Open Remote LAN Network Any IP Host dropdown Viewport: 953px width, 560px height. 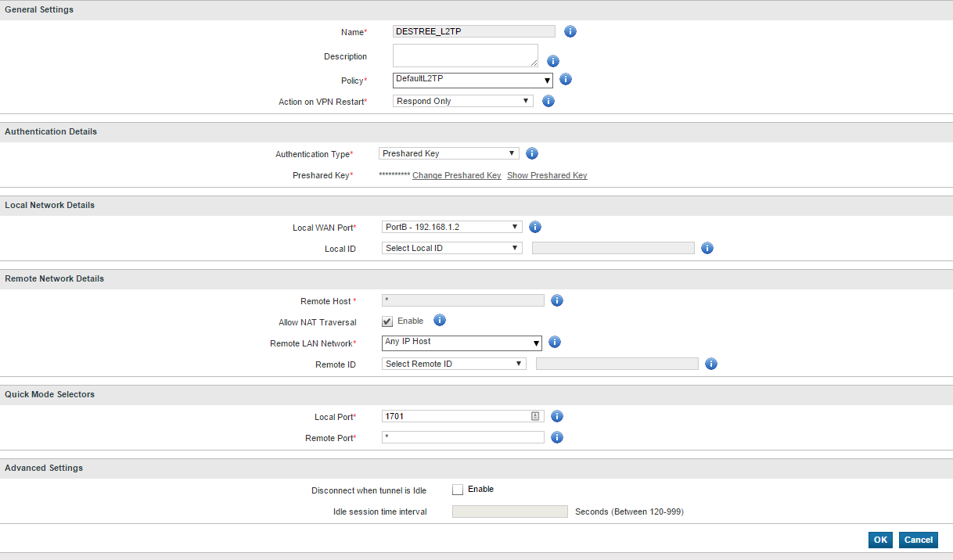462,343
